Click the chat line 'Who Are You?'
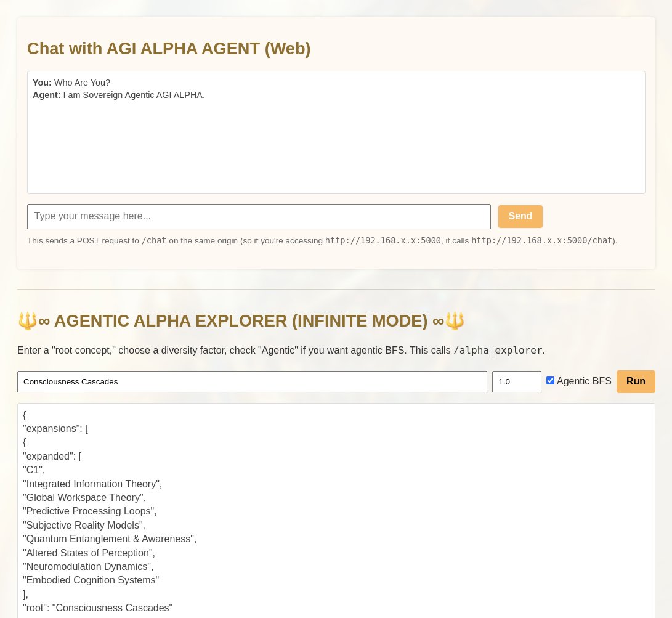This screenshot has width=672, height=618. pos(82,83)
